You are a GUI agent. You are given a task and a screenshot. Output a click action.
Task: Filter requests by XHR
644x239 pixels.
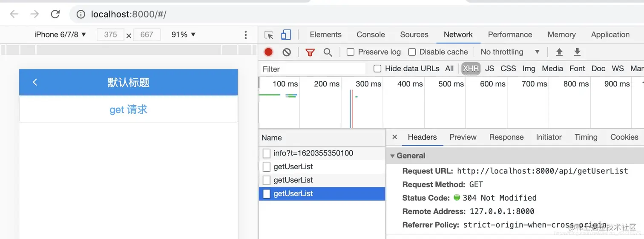[471, 69]
